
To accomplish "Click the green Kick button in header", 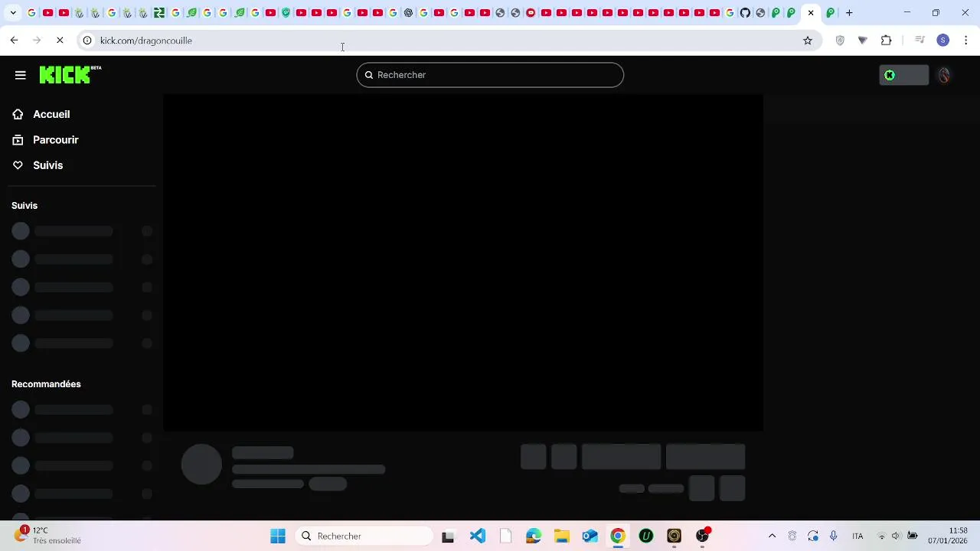I will (x=903, y=75).
